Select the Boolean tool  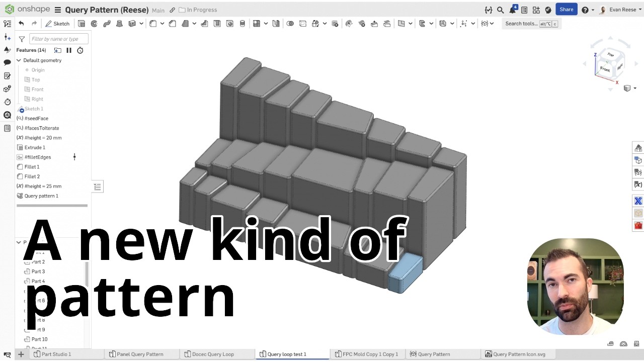coord(290,24)
